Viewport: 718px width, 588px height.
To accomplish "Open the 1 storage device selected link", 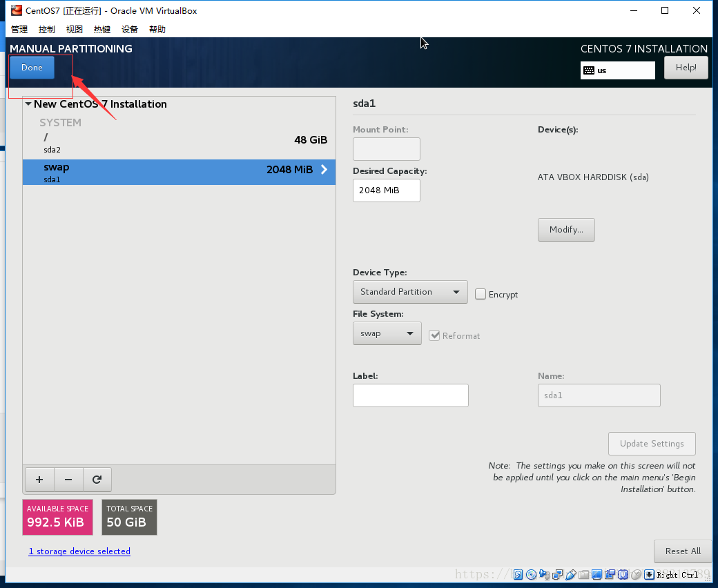I will (79, 551).
